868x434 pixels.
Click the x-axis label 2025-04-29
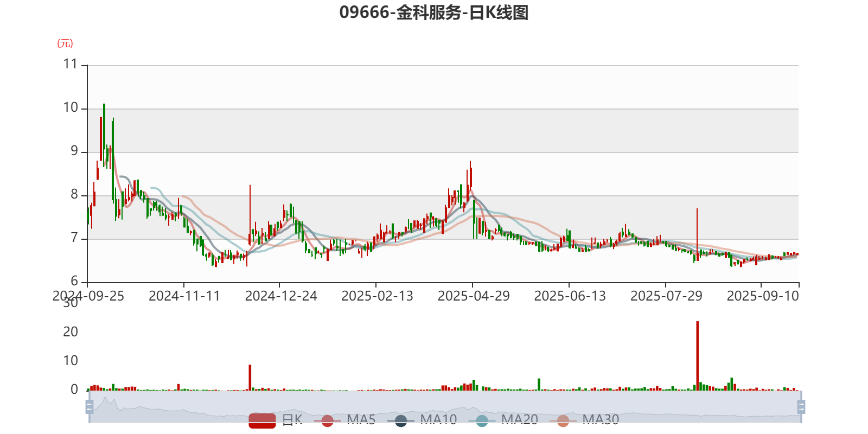pyautogui.click(x=474, y=296)
